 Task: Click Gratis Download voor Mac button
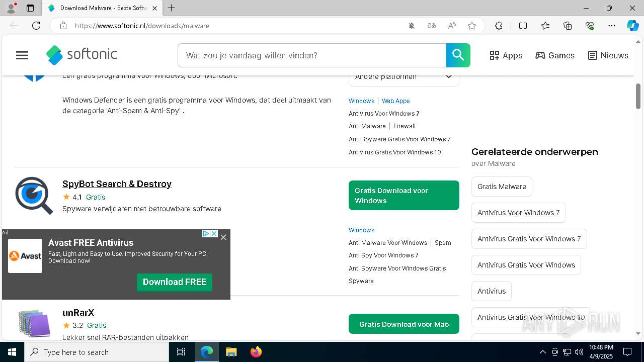point(404,324)
